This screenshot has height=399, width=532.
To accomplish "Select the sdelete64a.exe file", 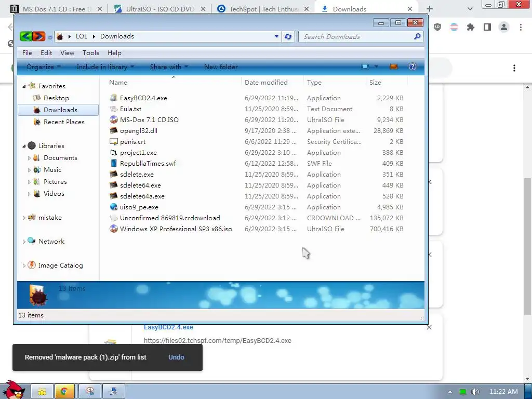I will coord(142,196).
